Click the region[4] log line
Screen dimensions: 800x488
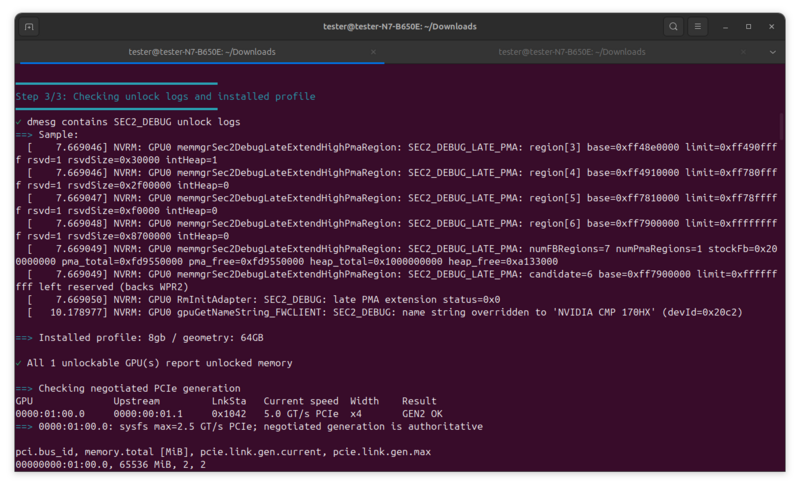(396, 179)
